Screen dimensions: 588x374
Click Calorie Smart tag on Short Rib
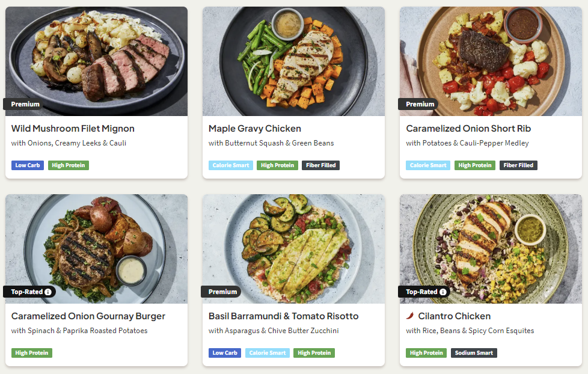pos(428,165)
